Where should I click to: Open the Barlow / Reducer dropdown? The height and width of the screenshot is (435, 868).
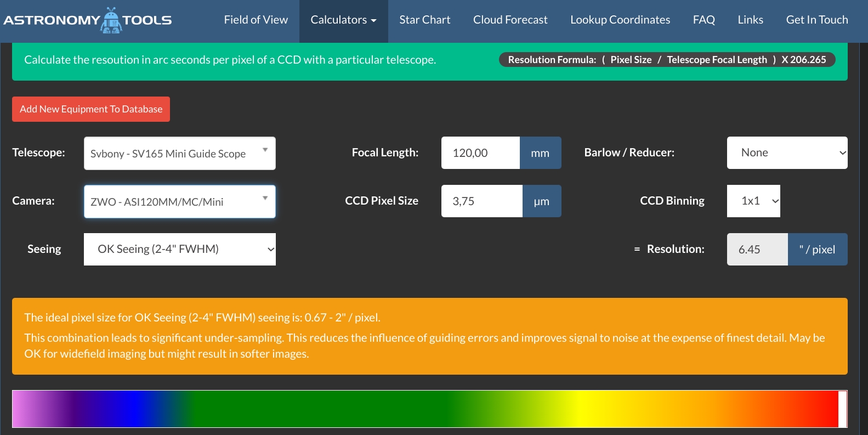[x=786, y=153]
